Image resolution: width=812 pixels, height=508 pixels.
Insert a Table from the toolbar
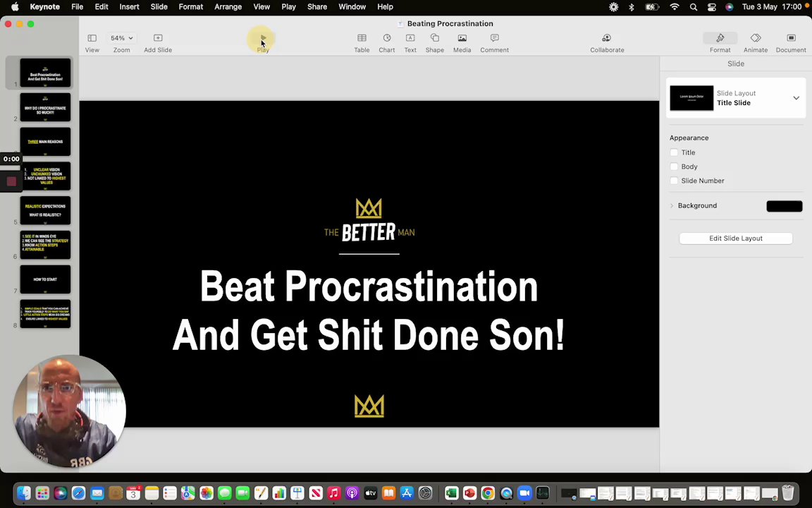click(x=362, y=38)
